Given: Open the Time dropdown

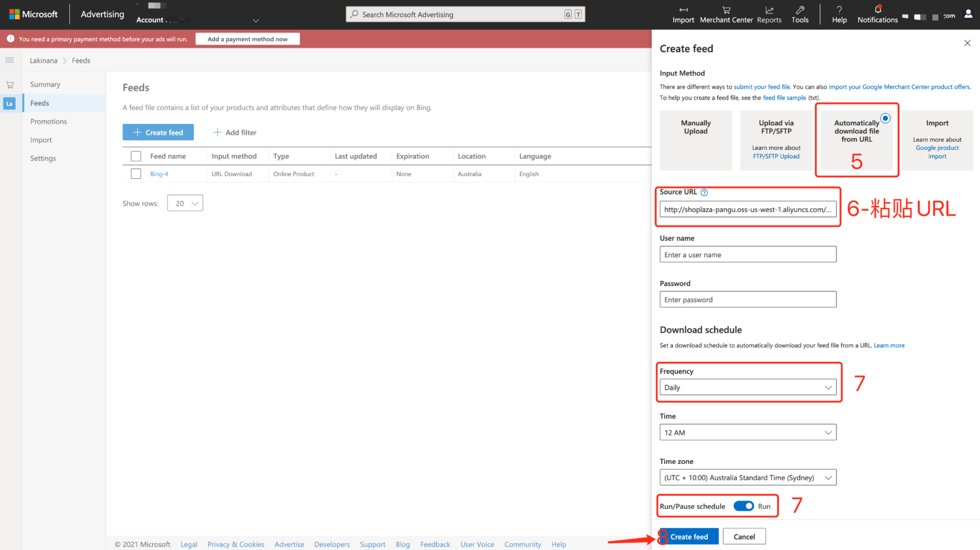Looking at the screenshot, I should click(x=748, y=432).
